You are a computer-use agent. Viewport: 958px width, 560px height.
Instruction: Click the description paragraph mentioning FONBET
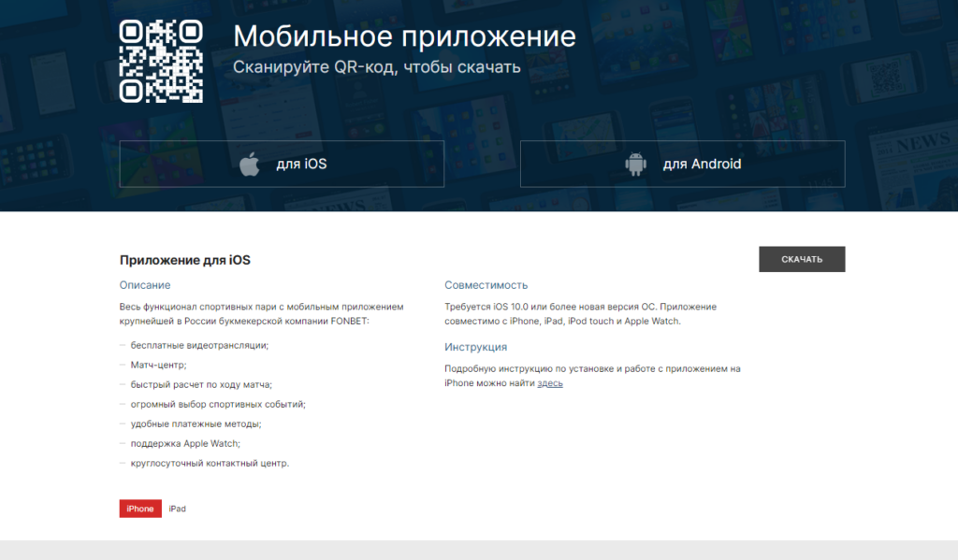(262, 314)
